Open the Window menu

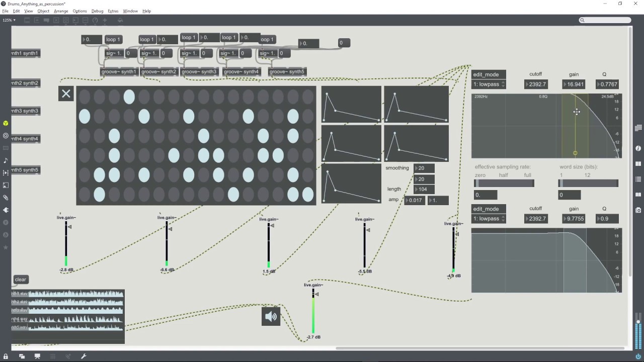click(130, 11)
